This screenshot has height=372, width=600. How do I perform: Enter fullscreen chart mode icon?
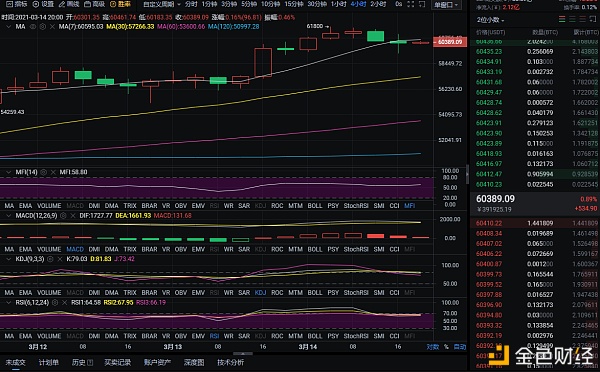click(411, 4)
